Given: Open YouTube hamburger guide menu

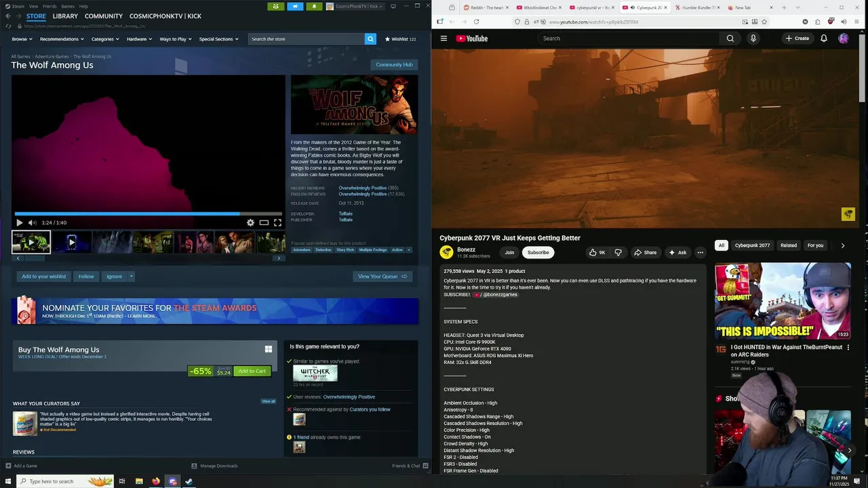Looking at the screenshot, I should pyautogui.click(x=443, y=39).
